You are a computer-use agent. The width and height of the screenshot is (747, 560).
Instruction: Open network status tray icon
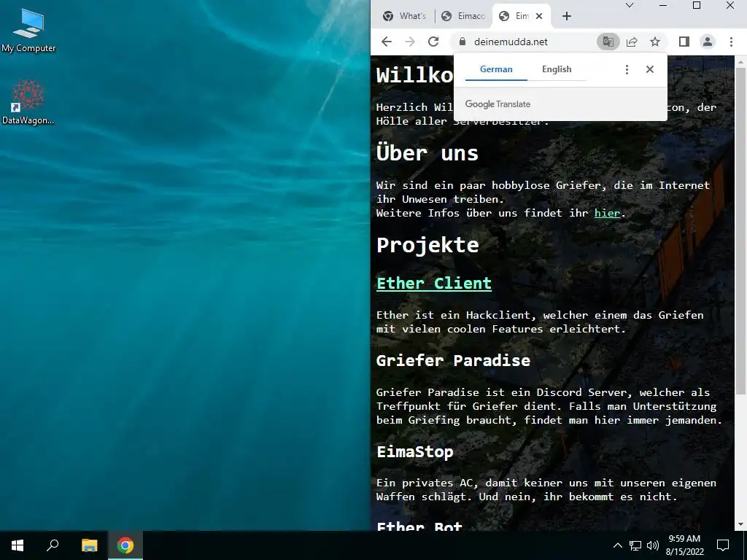click(x=635, y=545)
